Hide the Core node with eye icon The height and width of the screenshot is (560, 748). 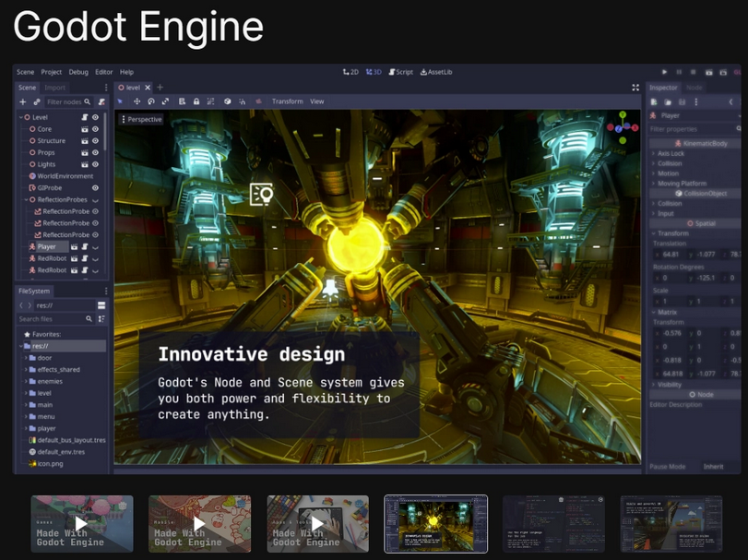(95, 129)
